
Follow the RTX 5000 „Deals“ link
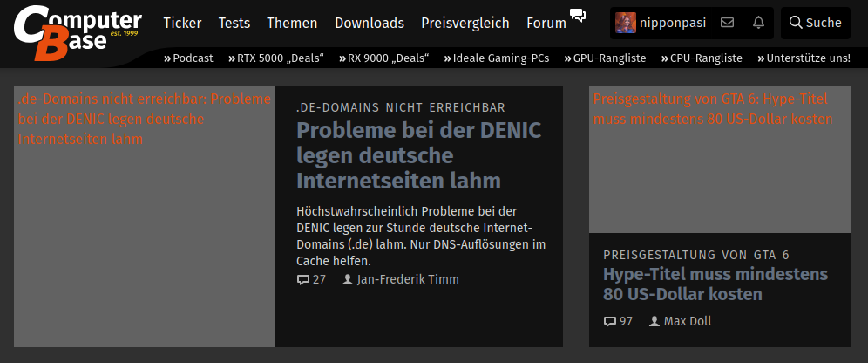point(276,58)
